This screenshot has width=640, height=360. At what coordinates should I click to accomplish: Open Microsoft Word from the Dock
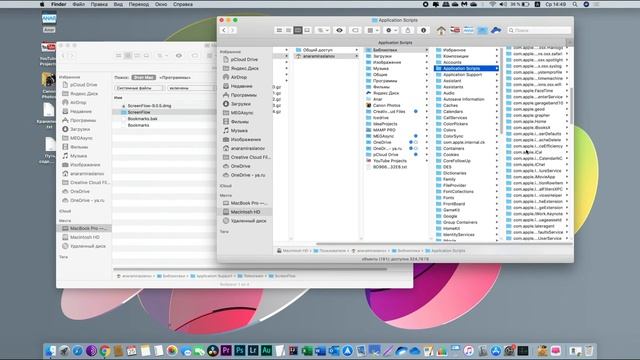point(320,350)
